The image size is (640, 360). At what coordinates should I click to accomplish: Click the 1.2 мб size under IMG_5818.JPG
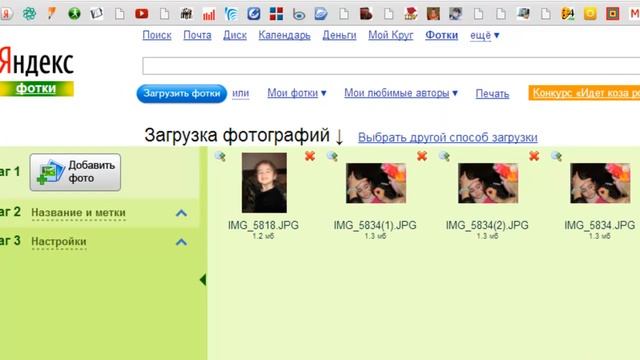[263, 236]
